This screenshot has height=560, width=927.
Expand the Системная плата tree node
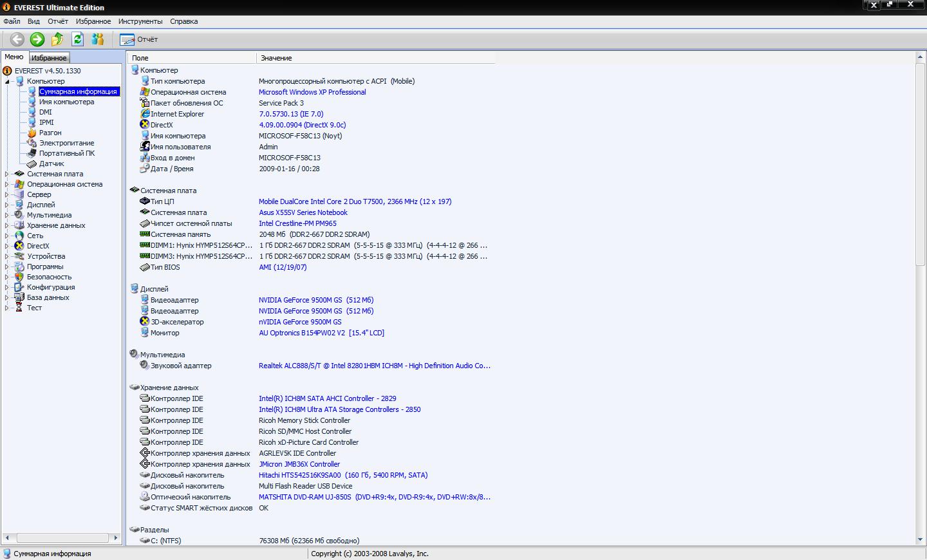click(7, 174)
